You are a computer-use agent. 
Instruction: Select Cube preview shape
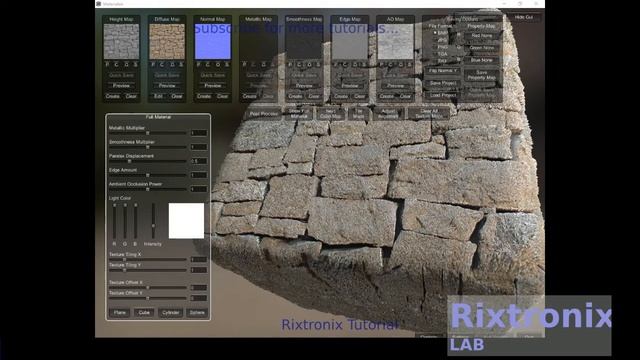(x=144, y=313)
